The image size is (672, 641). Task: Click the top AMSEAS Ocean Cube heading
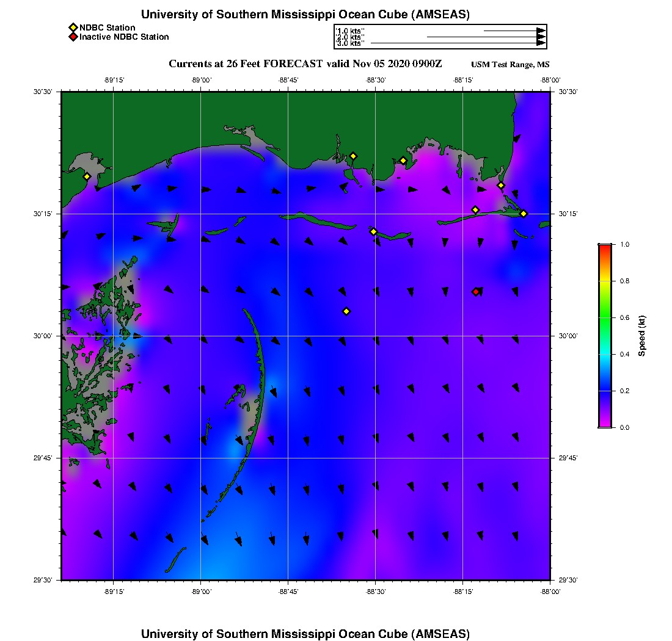pyautogui.click(x=305, y=15)
